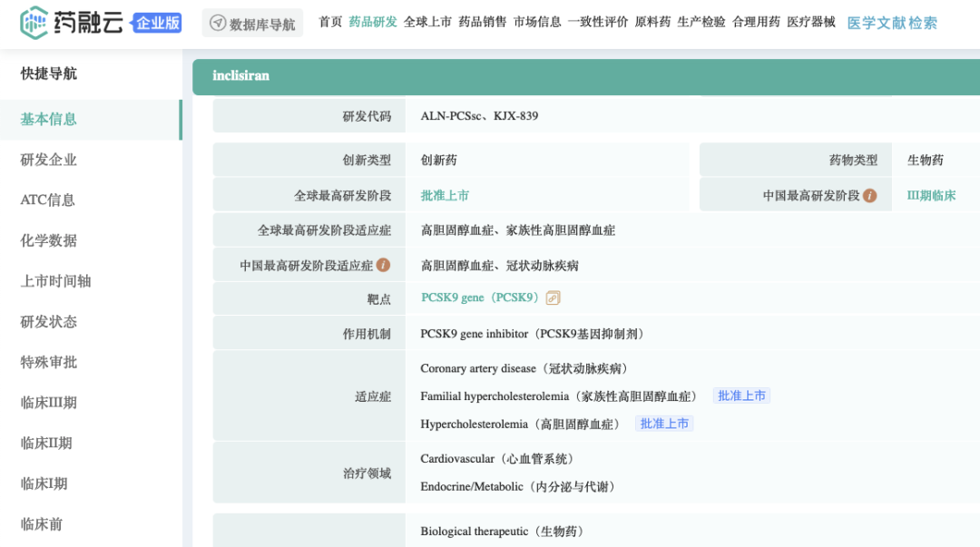Open the 药品研发 top menu
Image resolution: width=980 pixels, height=547 pixels.
pos(373,22)
